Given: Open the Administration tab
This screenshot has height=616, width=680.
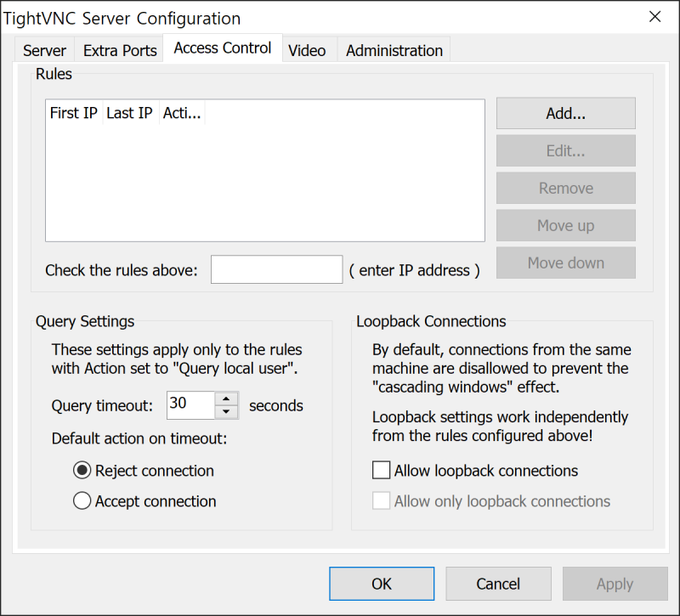Looking at the screenshot, I should 394,51.
